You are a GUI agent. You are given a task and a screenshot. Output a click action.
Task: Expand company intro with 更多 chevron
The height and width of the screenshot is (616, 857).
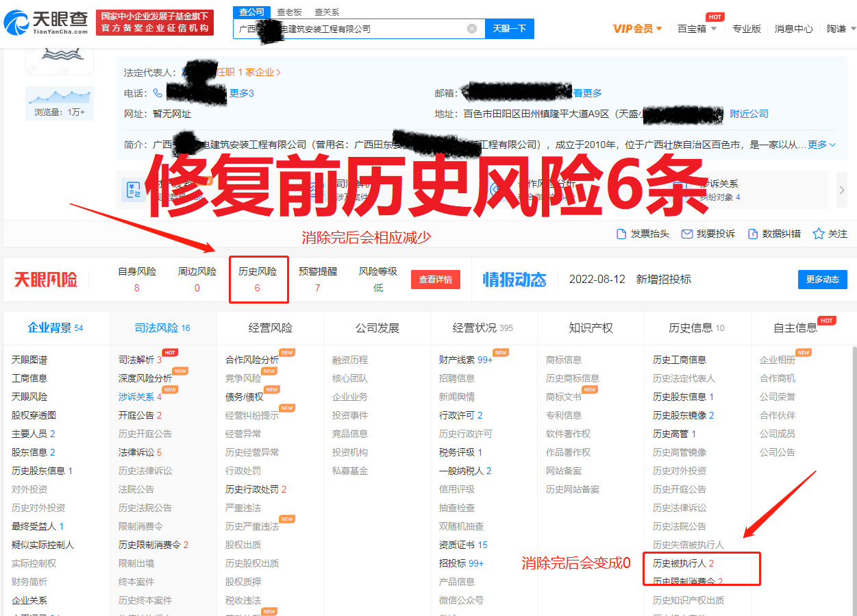[x=822, y=145]
